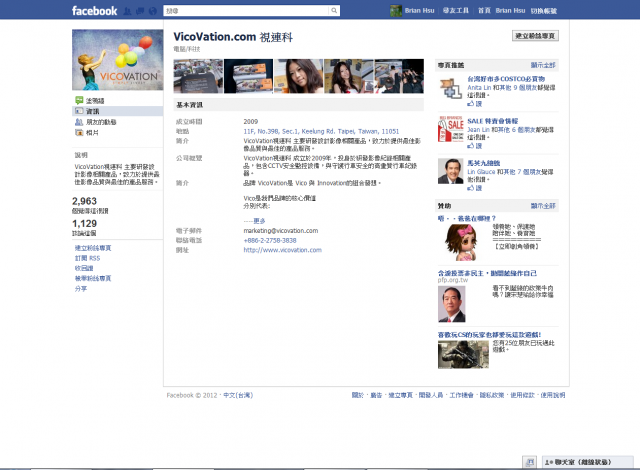Screen dimensions: 640x470
Task: Open the COSTCO recommended page title
Action: click(506, 79)
